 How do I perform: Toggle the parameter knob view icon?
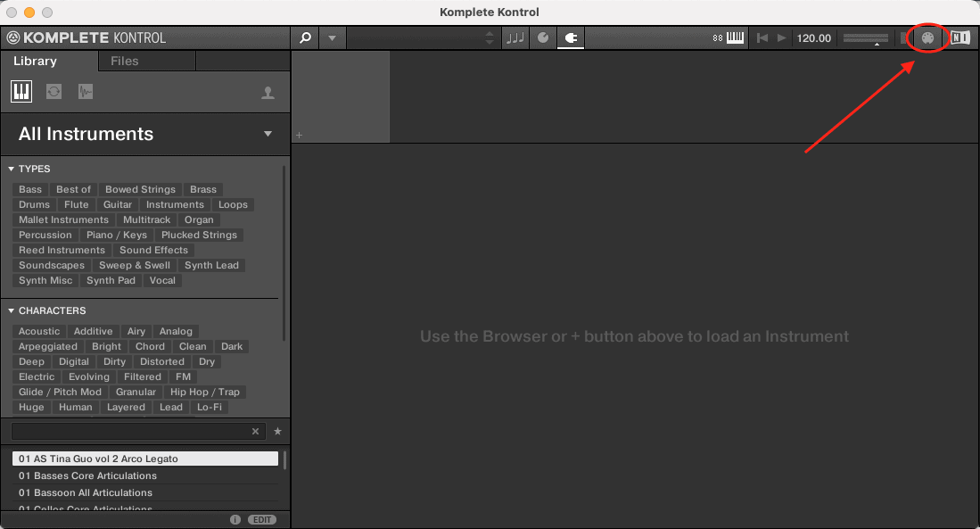point(543,38)
